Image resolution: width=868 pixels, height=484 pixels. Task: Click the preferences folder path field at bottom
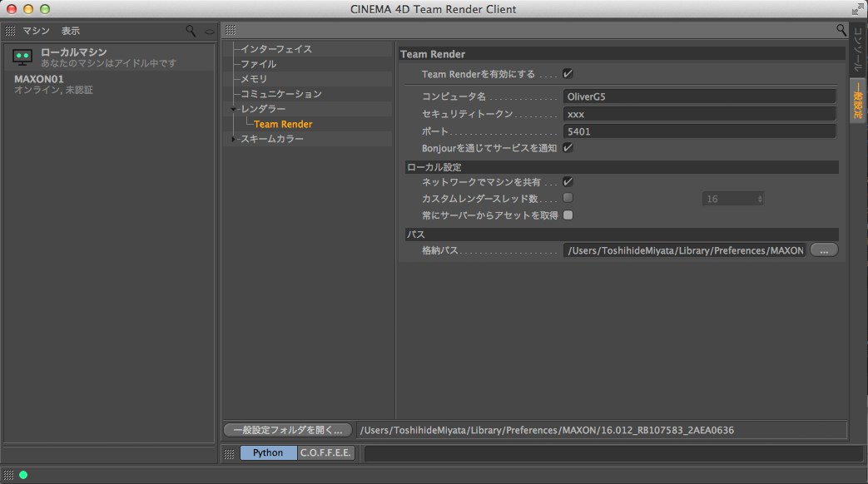tap(602, 430)
